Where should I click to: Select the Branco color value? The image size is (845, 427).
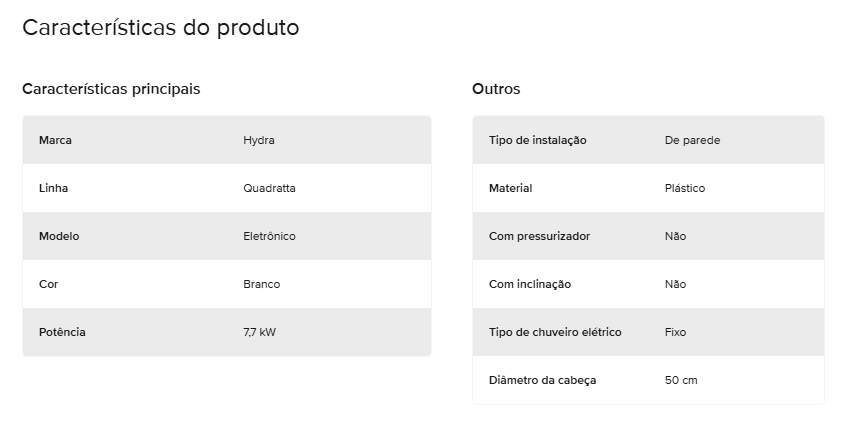(261, 284)
